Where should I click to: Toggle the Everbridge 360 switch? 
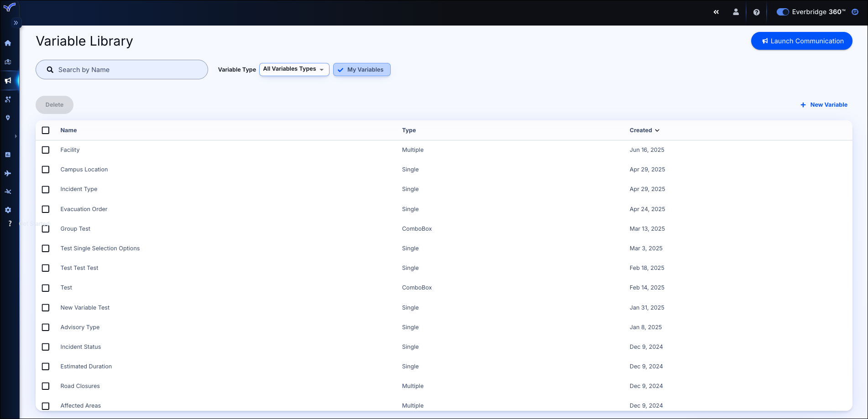tap(783, 12)
